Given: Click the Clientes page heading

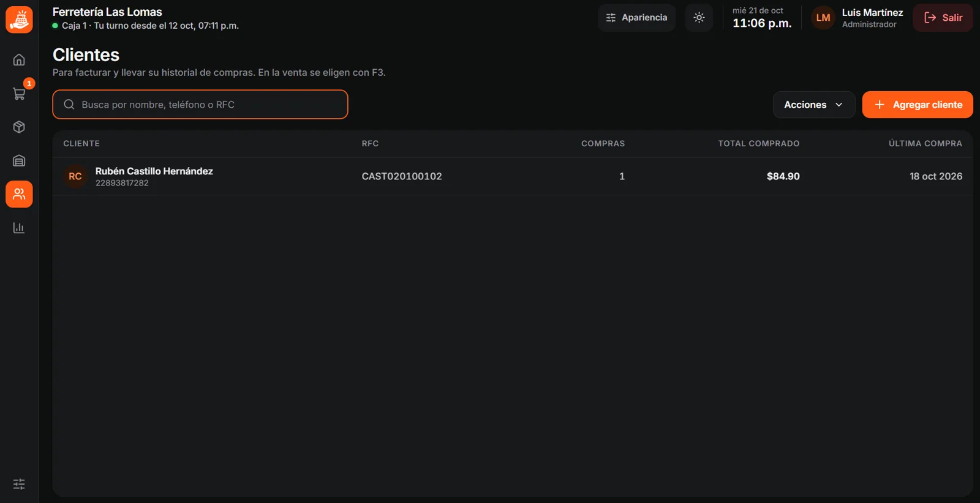Looking at the screenshot, I should tap(86, 54).
